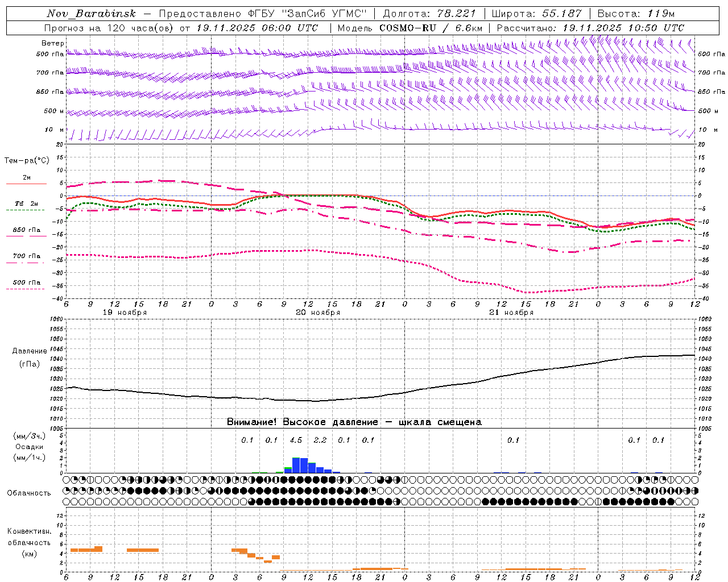The width and height of the screenshot is (728, 582).
Task: Click the 21 ноября date label
Action: [x=511, y=313]
